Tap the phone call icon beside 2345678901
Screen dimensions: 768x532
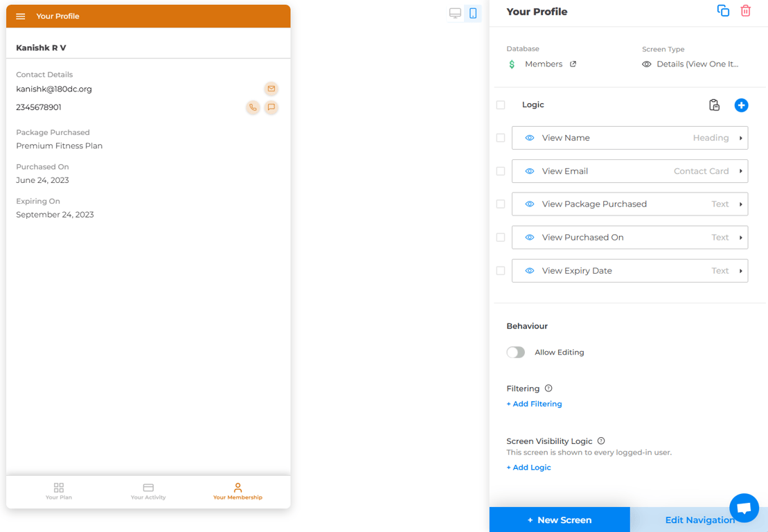pyautogui.click(x=253, y=107)
